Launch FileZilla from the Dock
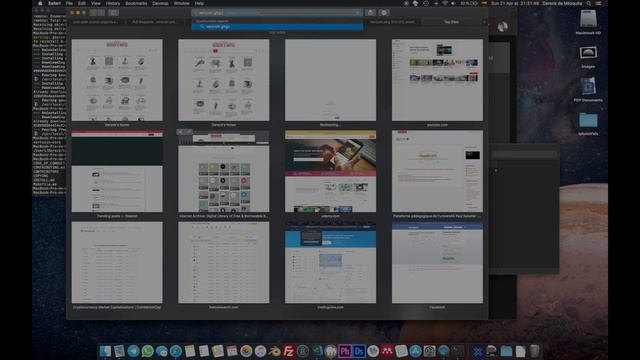Image resolution: width=640 pixels, height=360 pixels. point(289,351)
